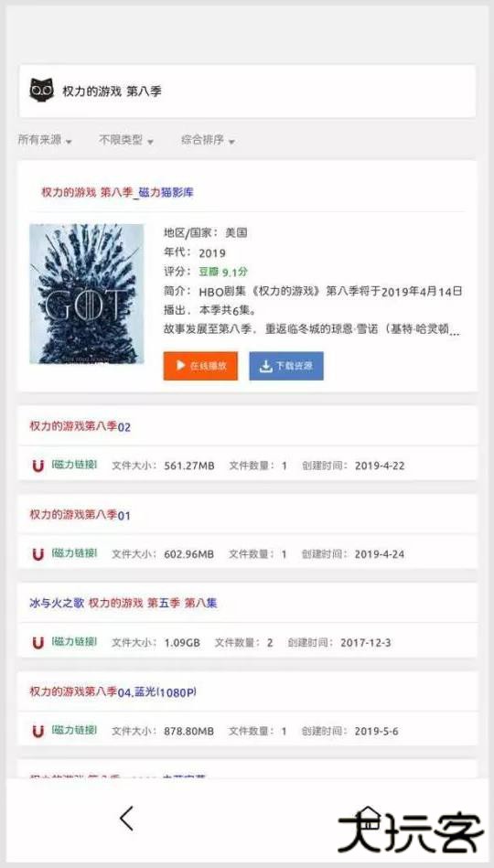Open the 权力的游戏第八季04.蓝光(1080P) result
This screenshot has width=494, height=868.
(113, 691)
